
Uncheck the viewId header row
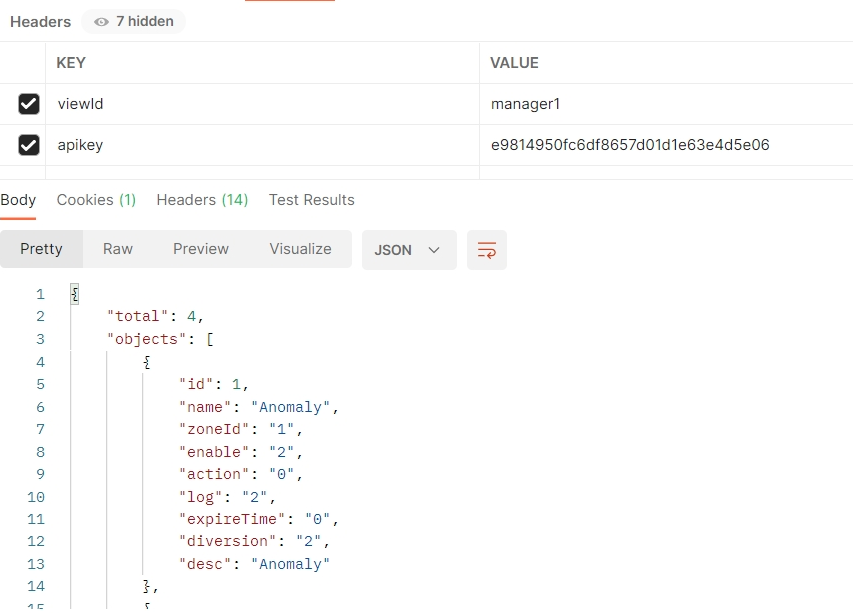point(28,103)
